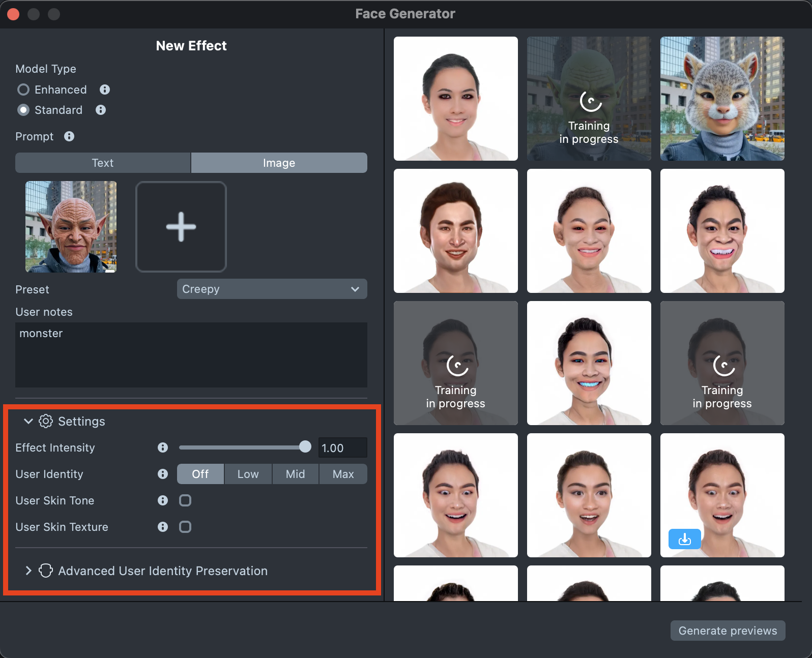Image resolution: width=812 pixels, height=658 pixels.
Task: Collapse the Settings section
Action: [28, 421]
